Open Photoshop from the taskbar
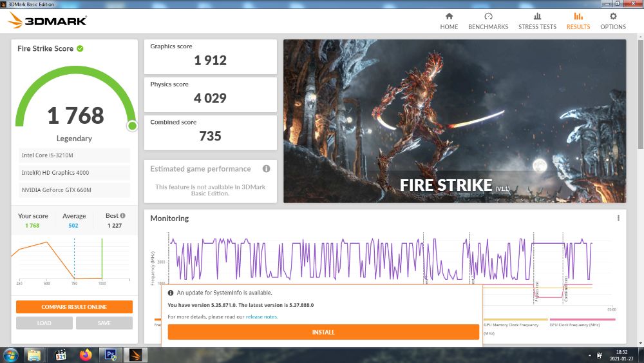 click(111, 355)
